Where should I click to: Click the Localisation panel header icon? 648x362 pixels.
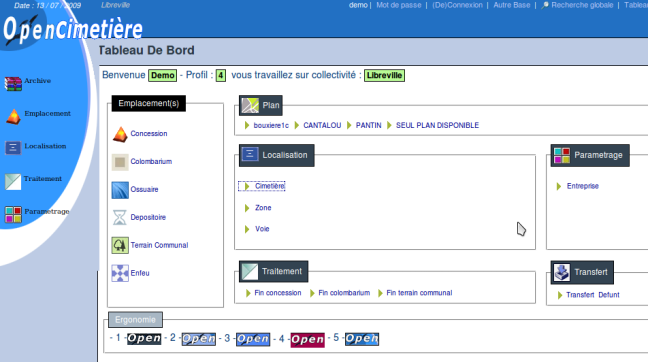[250, 155]
